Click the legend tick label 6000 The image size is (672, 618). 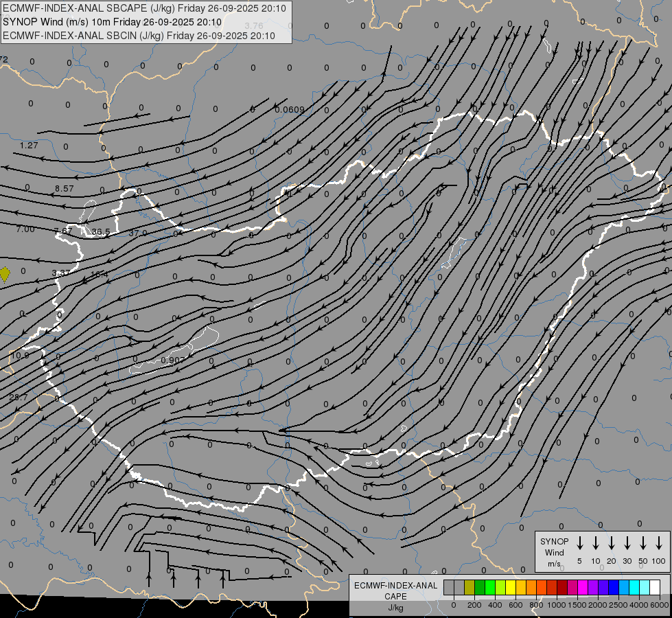pyautogui.click(x=660, y=605)
